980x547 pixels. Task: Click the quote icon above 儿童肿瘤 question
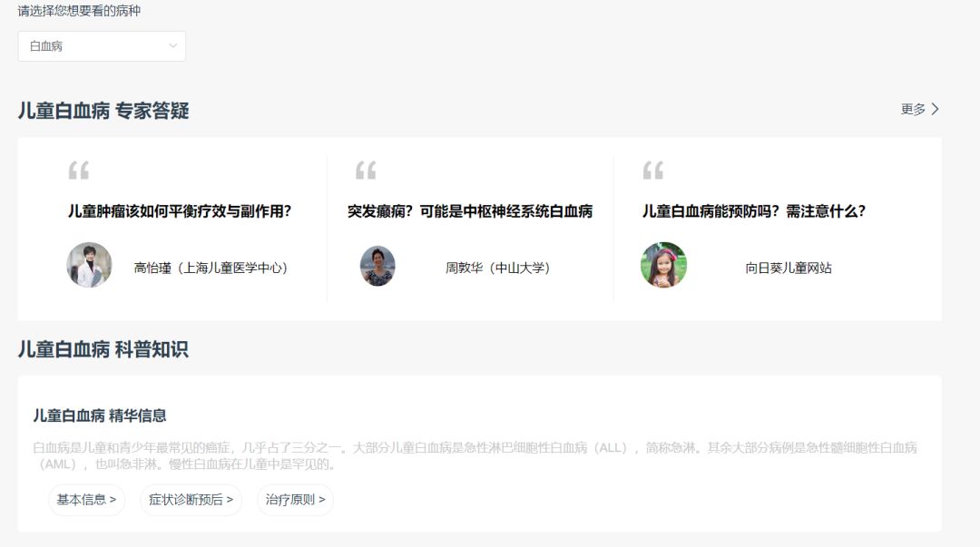[x=82, y=172]
